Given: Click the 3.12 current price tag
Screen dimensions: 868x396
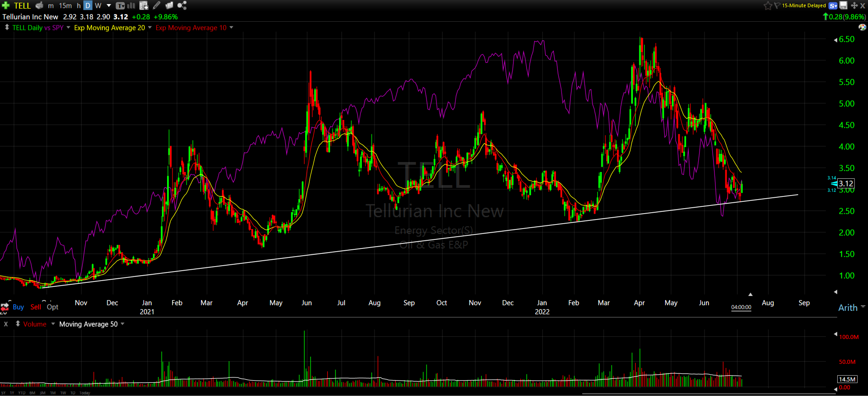Looking at the screenshot, I should pos(845,183).
